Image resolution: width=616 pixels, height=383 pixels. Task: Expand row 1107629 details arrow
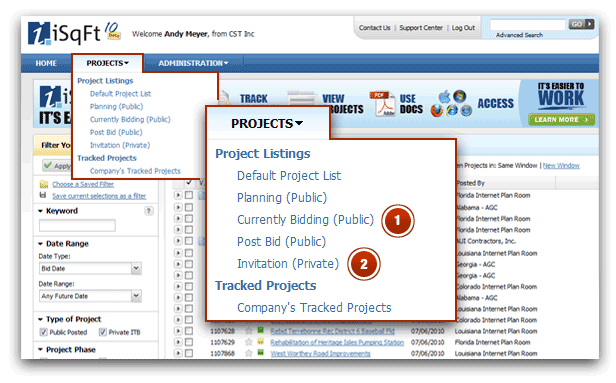pyautogui.click(x=178, y=342)
